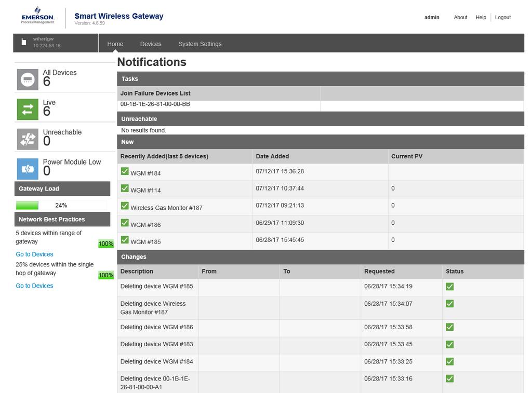Viewport: 532px width, 393px height.
Task: Click 100% badge for devices within range
Action: coord(106,243)
